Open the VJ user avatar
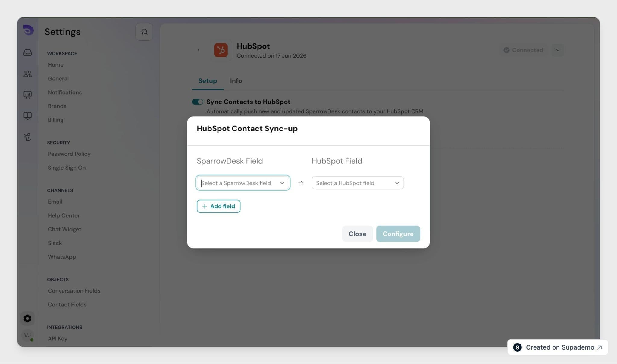 tap(27, 335)
